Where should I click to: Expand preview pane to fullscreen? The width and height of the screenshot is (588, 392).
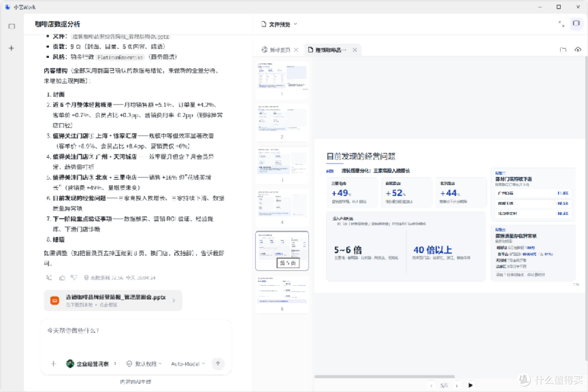coord(561,23)
